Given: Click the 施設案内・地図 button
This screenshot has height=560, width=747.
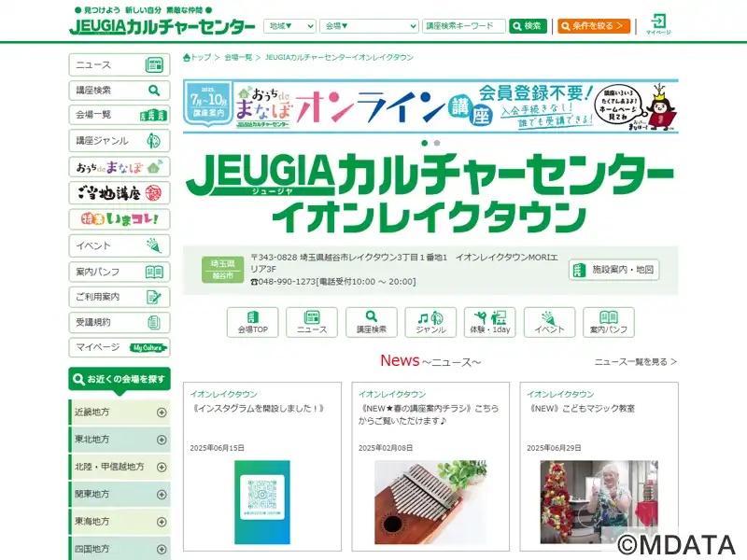Looking at the screenshot, I should pos(613,270).
